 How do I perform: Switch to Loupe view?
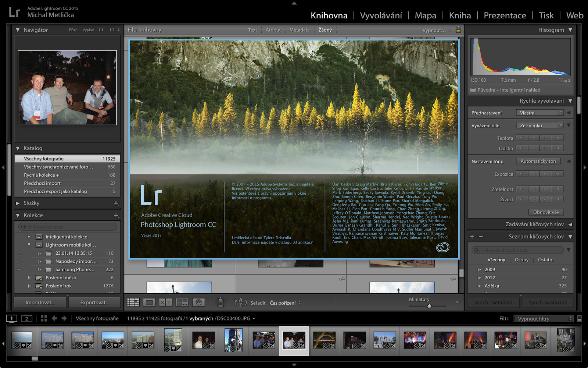click(149, 302)
